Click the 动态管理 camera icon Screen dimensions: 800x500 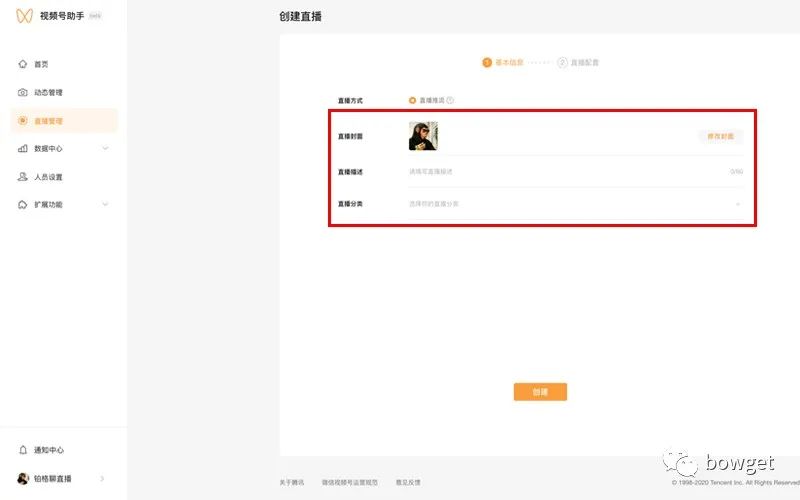coord(23,93)
